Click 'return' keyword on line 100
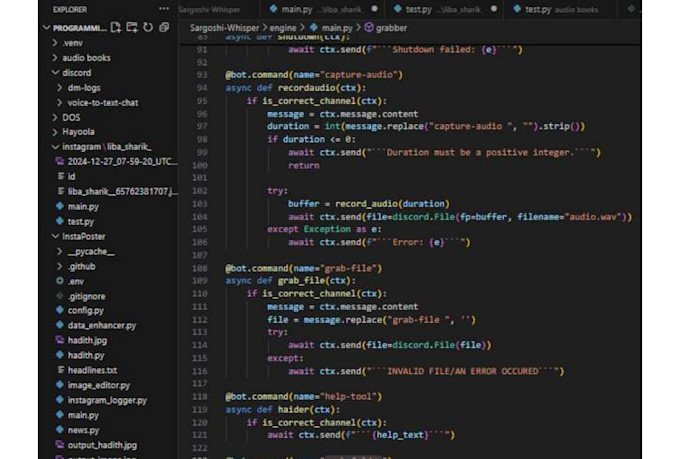680x459 pixels. click(304, 165)
